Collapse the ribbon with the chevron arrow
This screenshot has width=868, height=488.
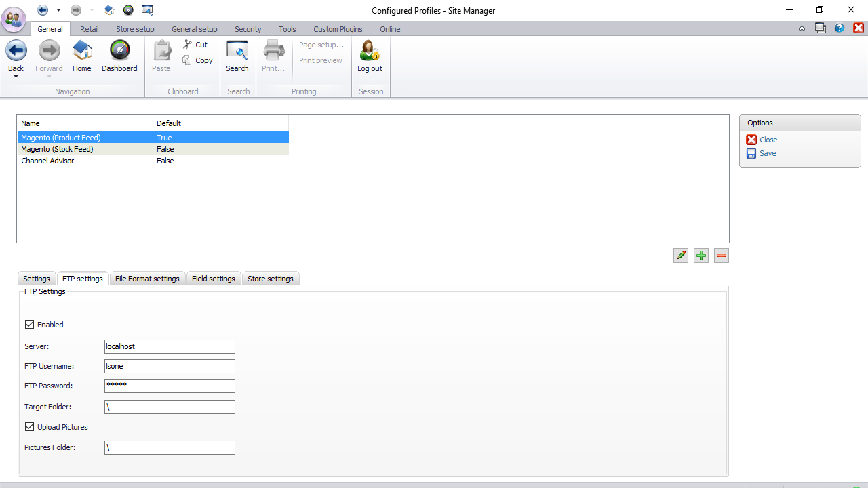(x=802, y=28)
